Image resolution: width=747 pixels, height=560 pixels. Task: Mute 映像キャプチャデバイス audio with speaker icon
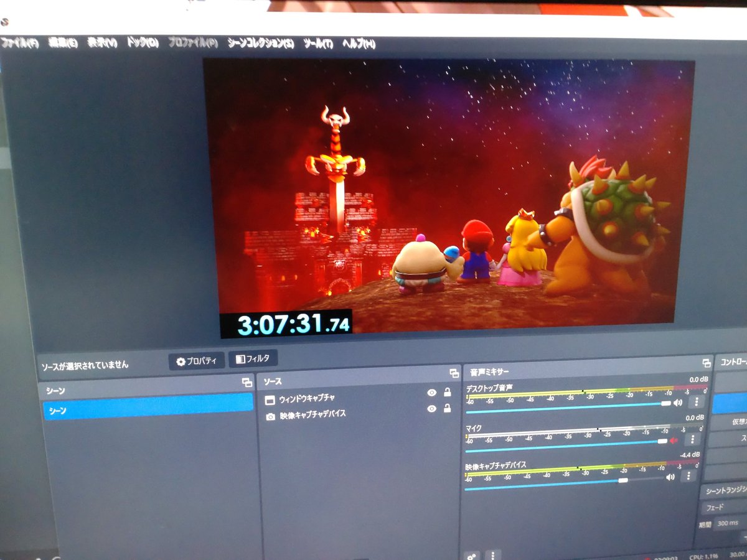pos(670,478)
